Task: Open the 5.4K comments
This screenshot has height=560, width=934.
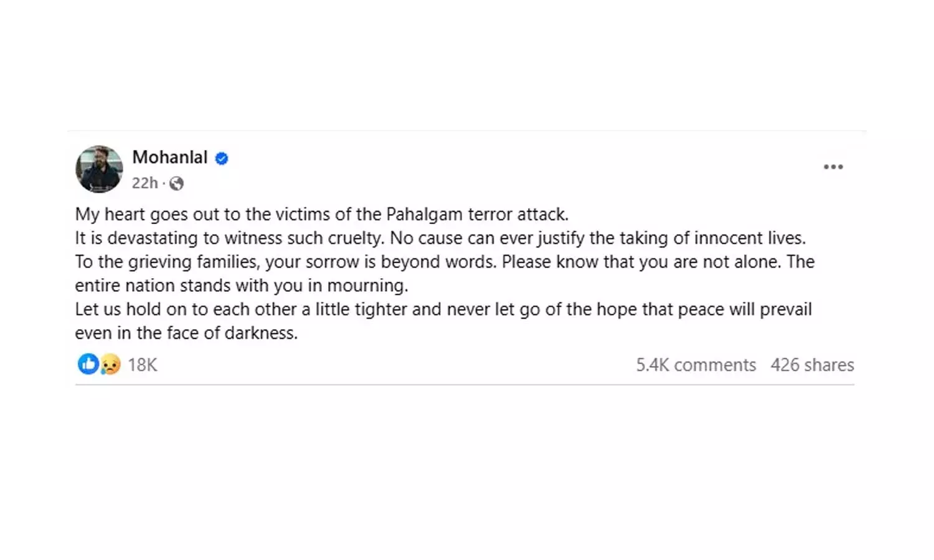Action: [x=696, y=365]
